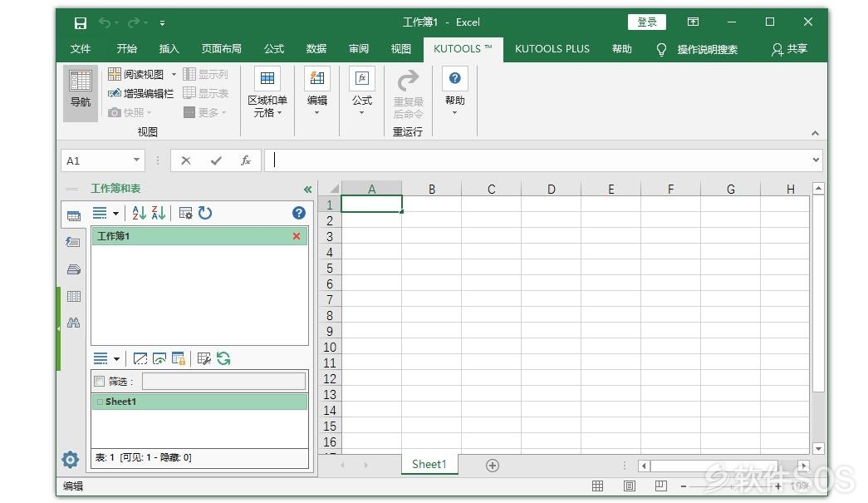
Task: Open the 公式 ribbon dropdown in Kutools
Action: [362, 93]
